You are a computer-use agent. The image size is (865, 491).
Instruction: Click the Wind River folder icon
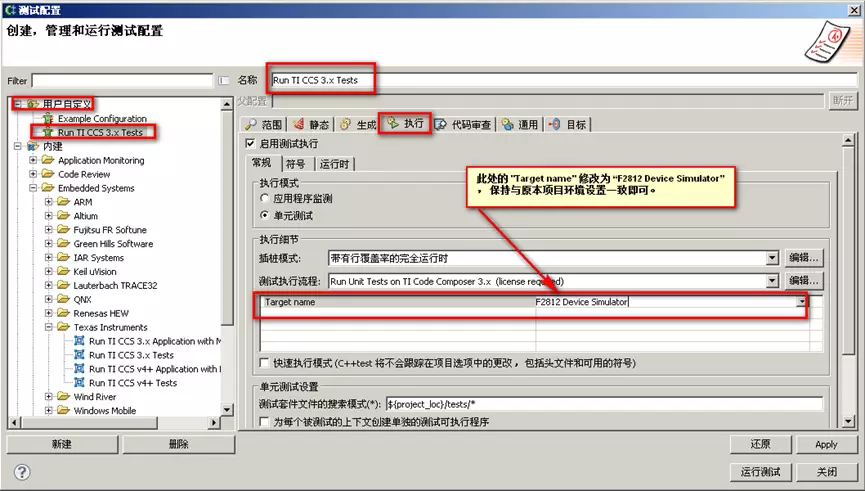pos(63,397)
